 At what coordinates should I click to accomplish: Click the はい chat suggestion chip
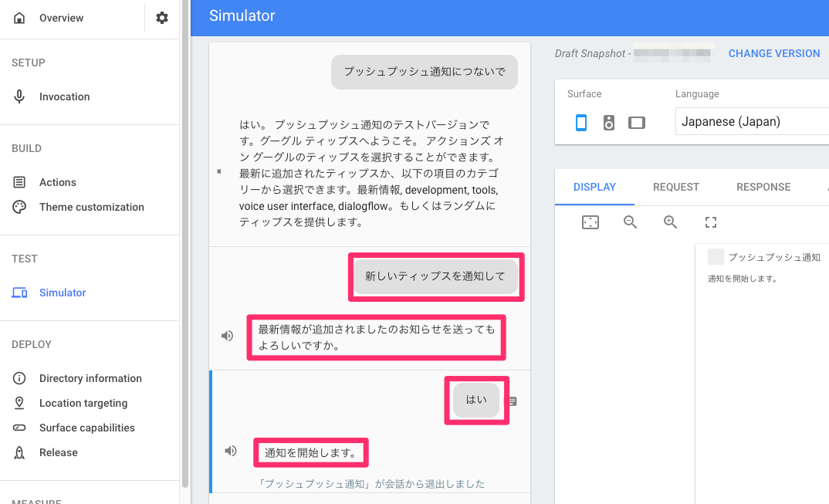tap(476, 399)
